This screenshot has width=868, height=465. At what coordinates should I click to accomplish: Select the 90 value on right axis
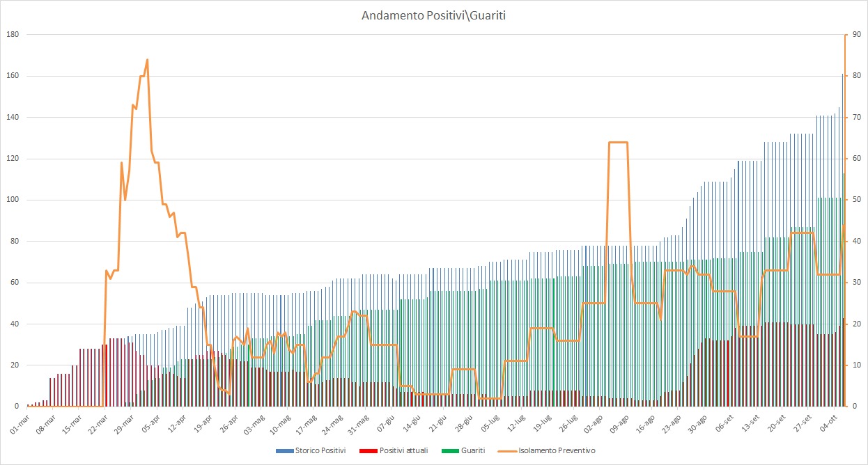click(x=853, y=34)
